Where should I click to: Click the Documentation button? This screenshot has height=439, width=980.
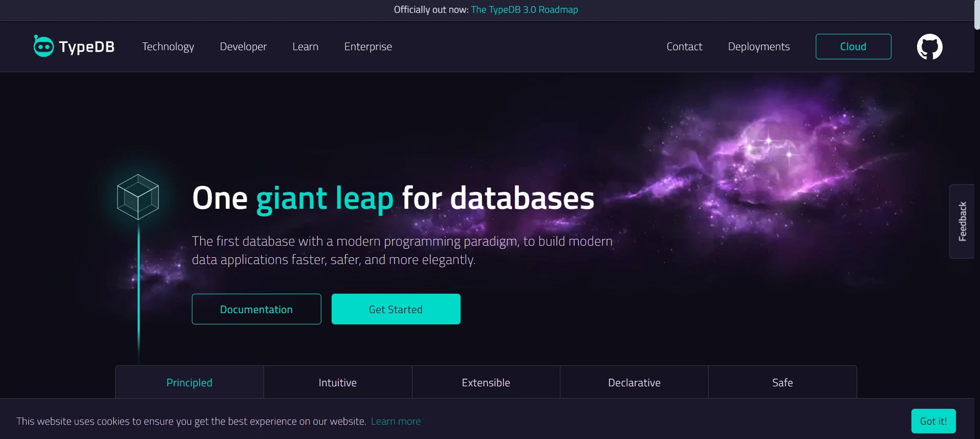256,309
